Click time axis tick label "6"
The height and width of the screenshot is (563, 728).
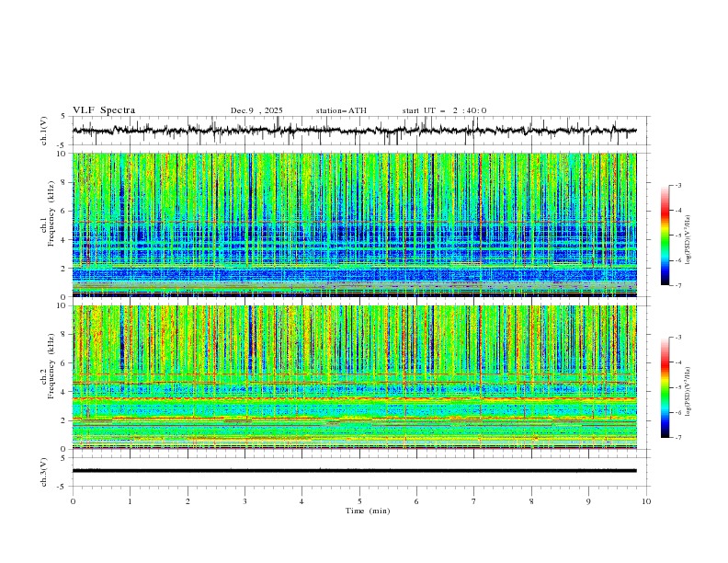[x=416, y=501]
